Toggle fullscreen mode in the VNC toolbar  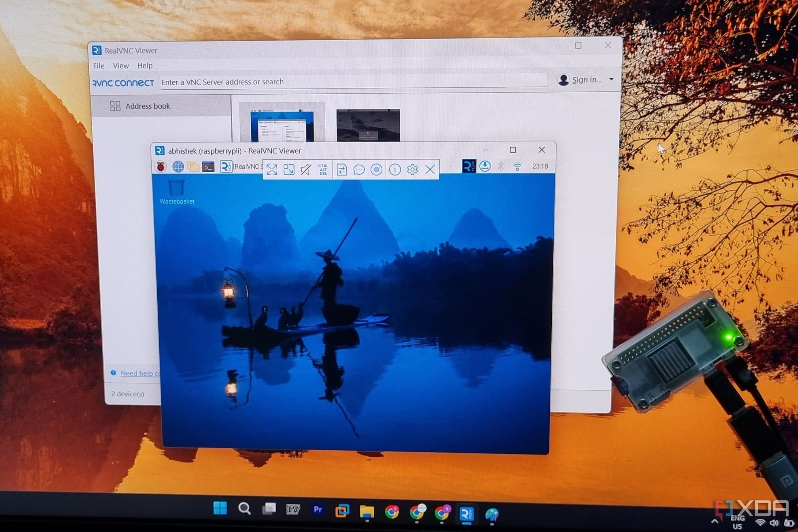pos(271,169)
